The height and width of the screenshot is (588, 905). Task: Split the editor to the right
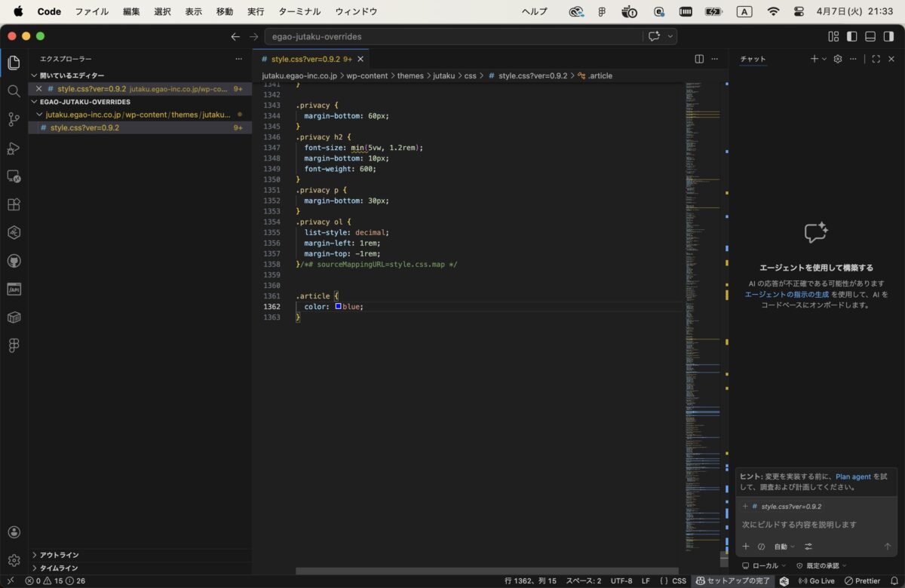click(699, 59)
